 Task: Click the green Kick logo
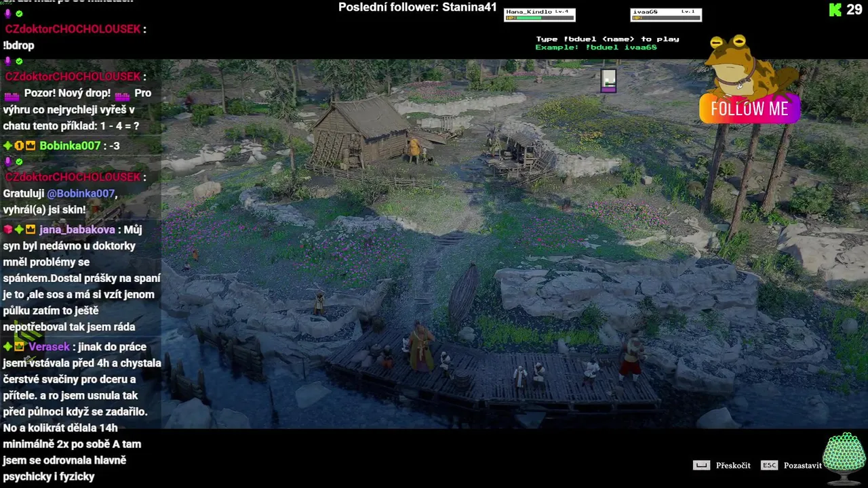[835, 9]
